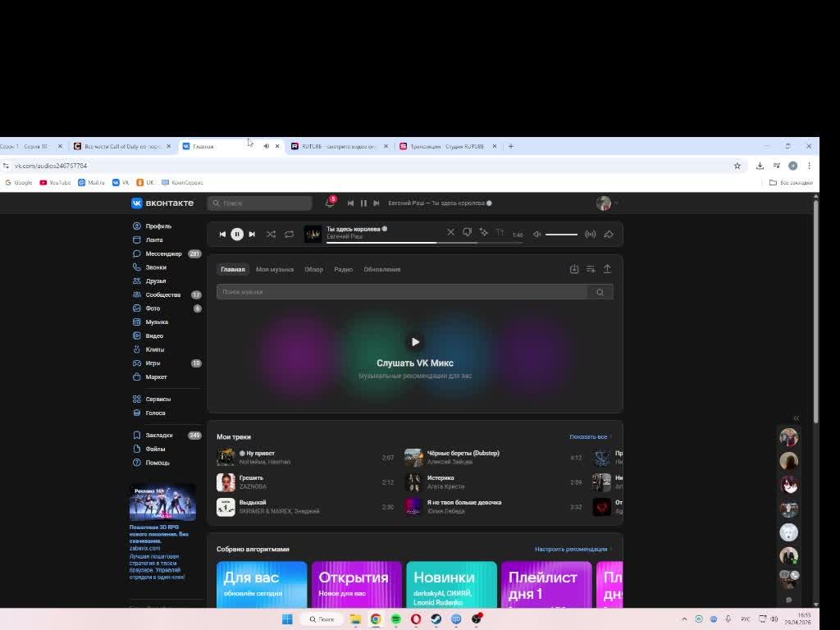Open the Все закладки bookmarks folder
This screenshot has width=840, height=630.
point(791,183)
